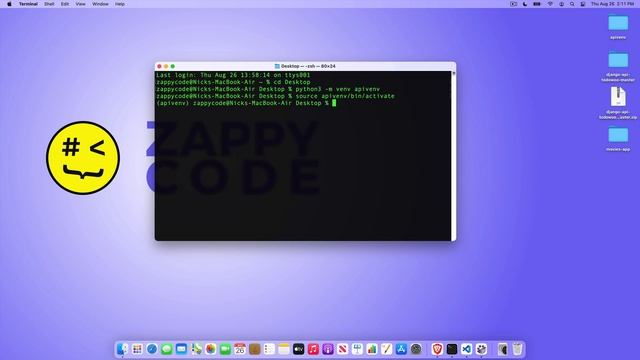Open Mail app in the Dock
This screenshot has height=360, width=640.
(x=181, y=349)
